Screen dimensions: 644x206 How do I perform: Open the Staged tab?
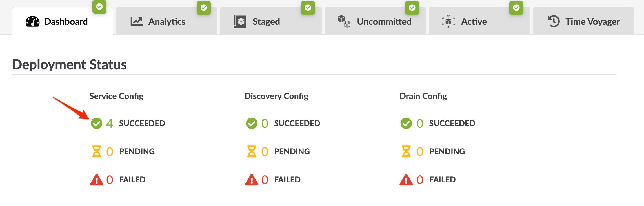coord(266,22)
